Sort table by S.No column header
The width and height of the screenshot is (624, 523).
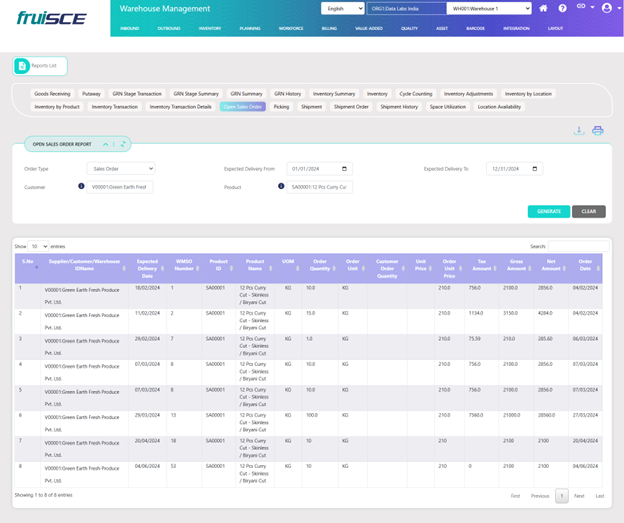[x=28, y=264]
